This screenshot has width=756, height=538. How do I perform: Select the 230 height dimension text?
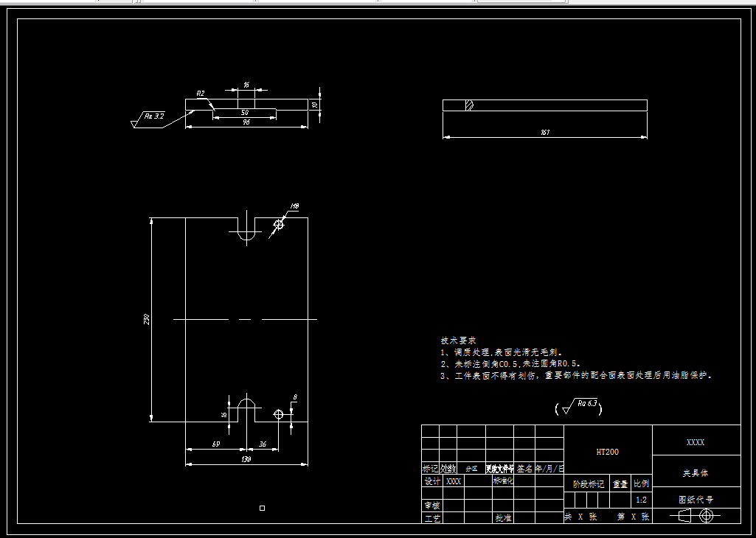tap(147, 319)
